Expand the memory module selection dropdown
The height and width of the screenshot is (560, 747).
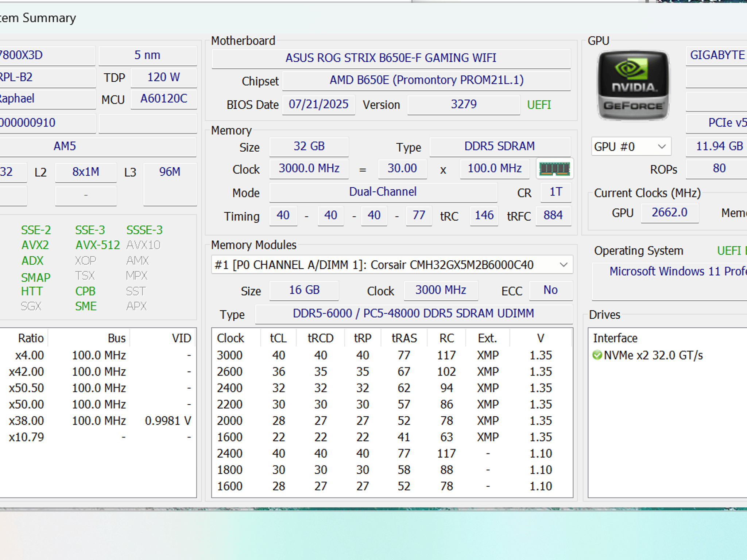392,265
